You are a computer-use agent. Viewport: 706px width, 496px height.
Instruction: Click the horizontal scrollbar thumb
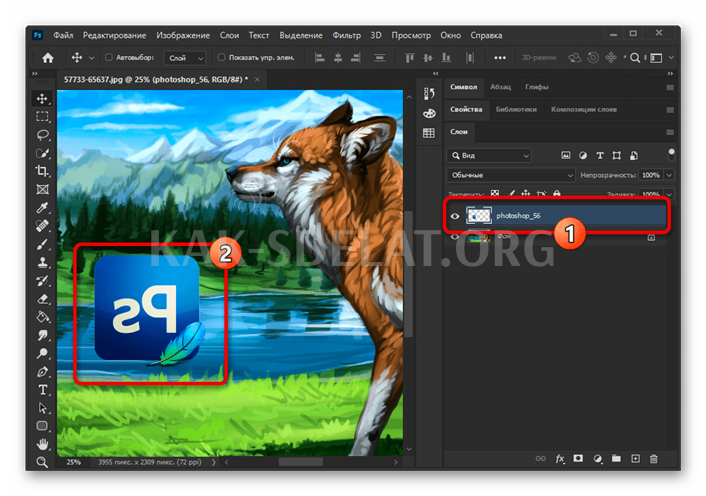[300, 462]
